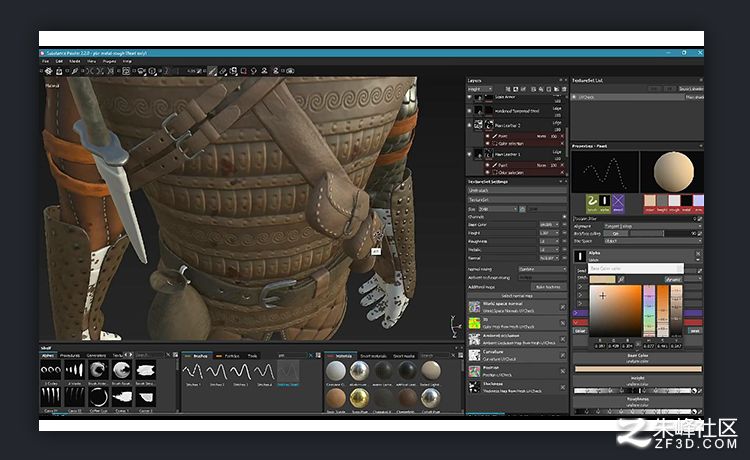Select the Paint brush tool in toolbar
This screenshot has height=460, width=750.
click(x=212, y=71)
